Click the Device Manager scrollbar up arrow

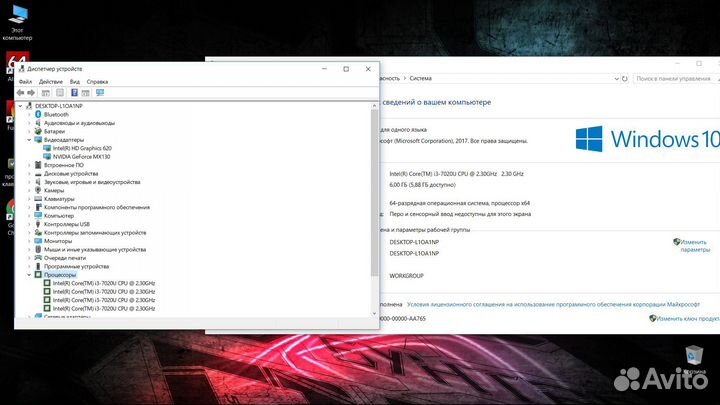(374, 106)
